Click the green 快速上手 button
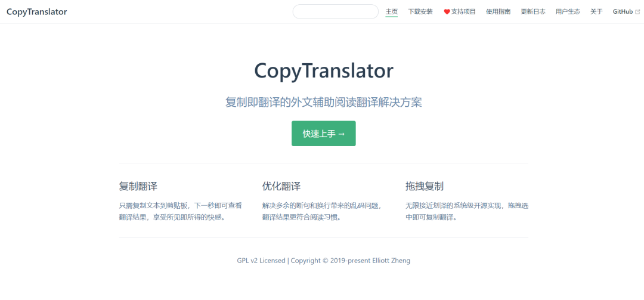This screenshot has width=644, height=300. [324, 134]
